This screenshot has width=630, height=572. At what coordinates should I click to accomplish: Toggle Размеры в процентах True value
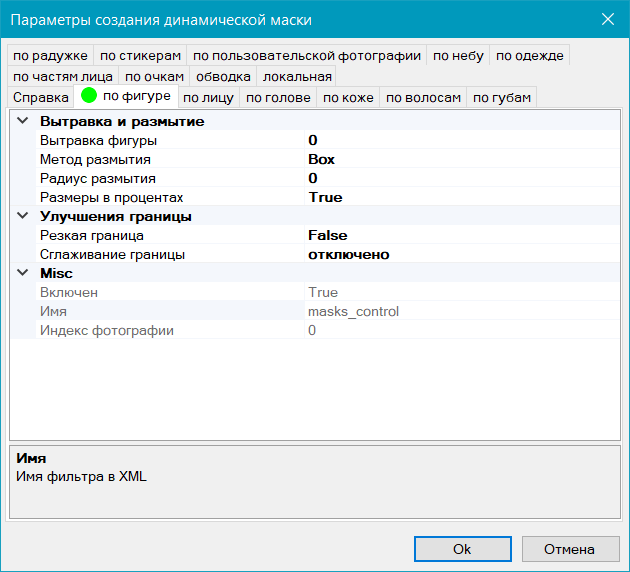(x=325, y=198)
